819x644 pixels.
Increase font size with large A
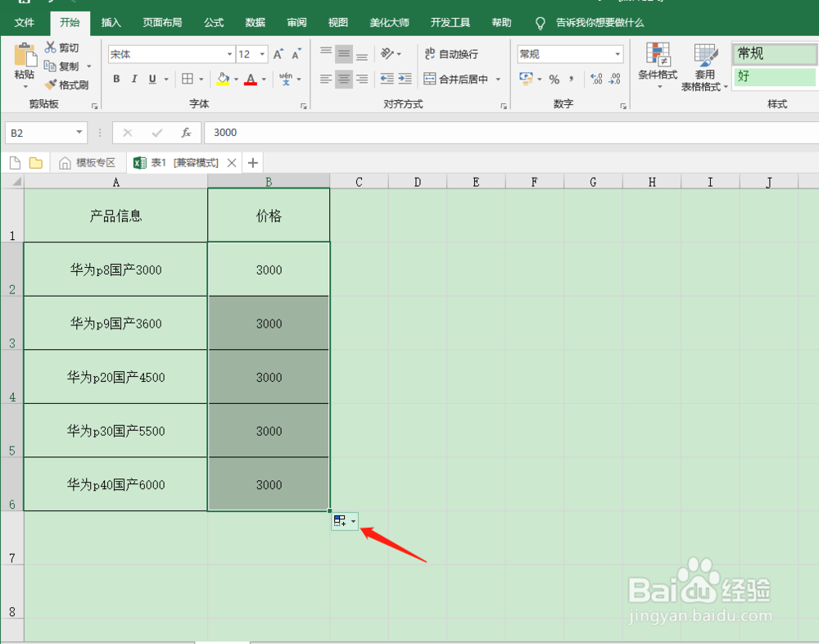click(x=278, y=54)
